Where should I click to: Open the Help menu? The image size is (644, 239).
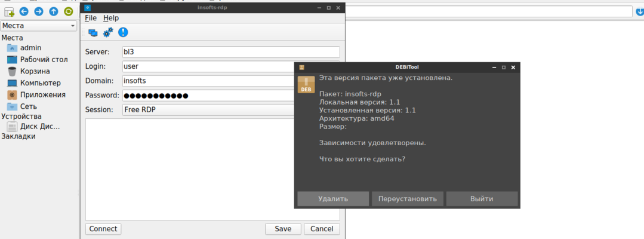[111, 18]
